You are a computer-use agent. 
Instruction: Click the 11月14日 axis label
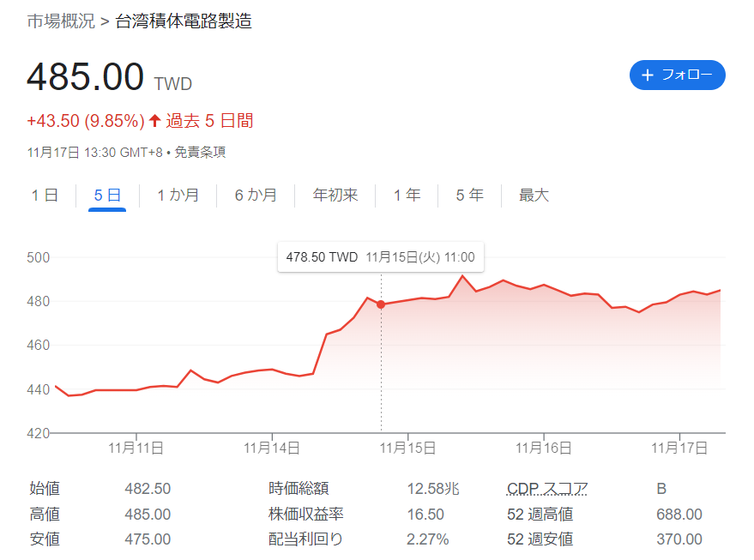pos(272,448)
